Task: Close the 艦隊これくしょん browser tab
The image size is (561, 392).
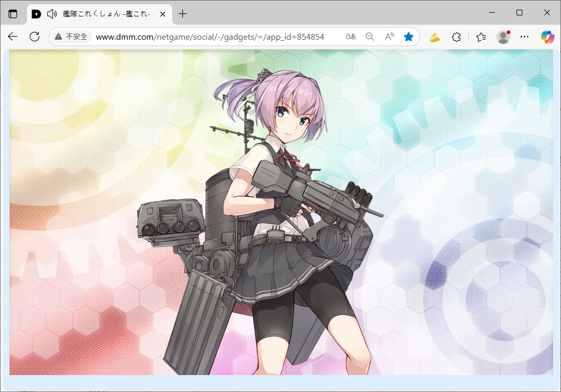Action: (x=163, y=14)
